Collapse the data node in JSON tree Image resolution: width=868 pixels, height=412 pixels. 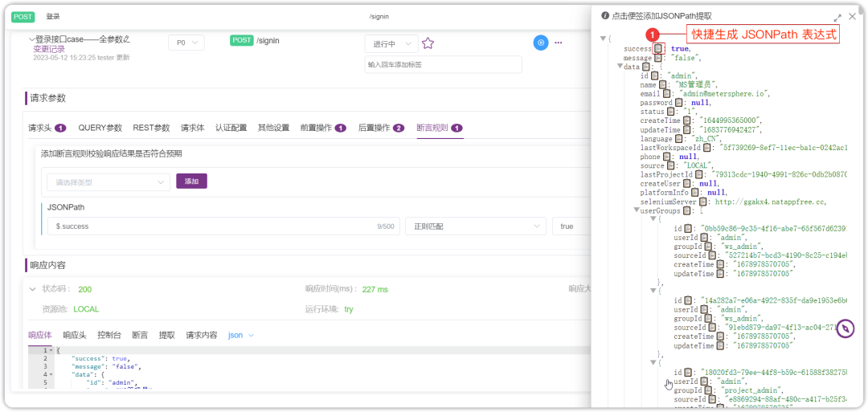pos(620,67)
